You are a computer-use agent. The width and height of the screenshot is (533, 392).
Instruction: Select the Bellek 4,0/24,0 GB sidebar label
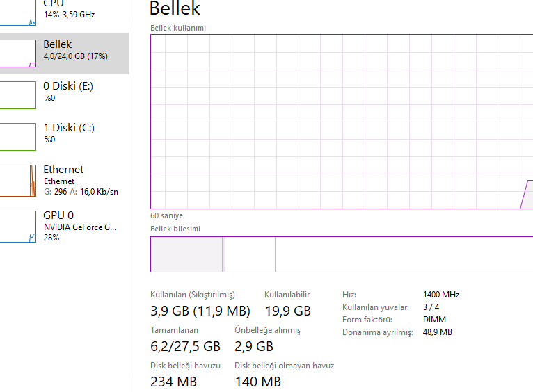pos(75,56)
